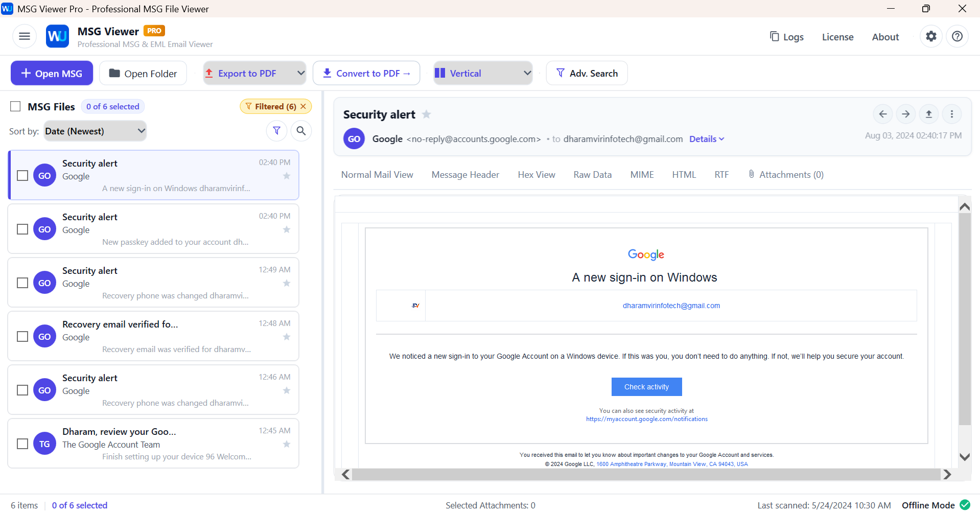This screenshot has width=980, height=512.
Task: Open the settings gear icon
Action: (931, 36)
